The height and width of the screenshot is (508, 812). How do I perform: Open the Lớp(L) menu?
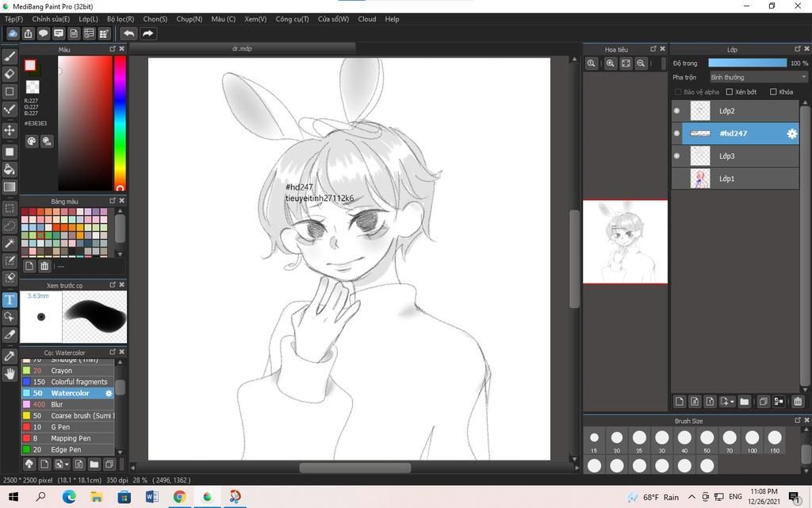coord(88,19)
